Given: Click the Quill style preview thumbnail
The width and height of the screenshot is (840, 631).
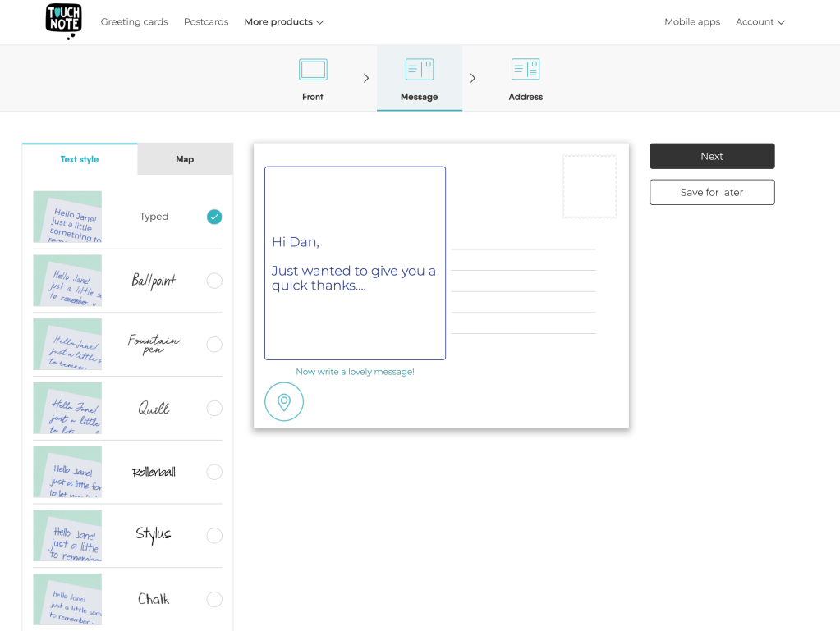Looking at the screenshot, I should 67,408.
